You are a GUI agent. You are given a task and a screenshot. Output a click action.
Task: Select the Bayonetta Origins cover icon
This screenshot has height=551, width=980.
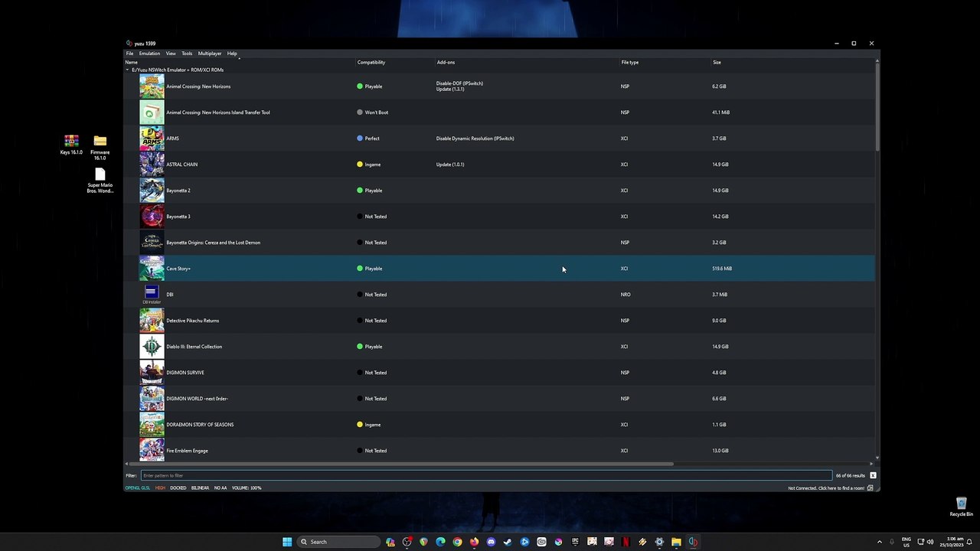pos(152,243)
